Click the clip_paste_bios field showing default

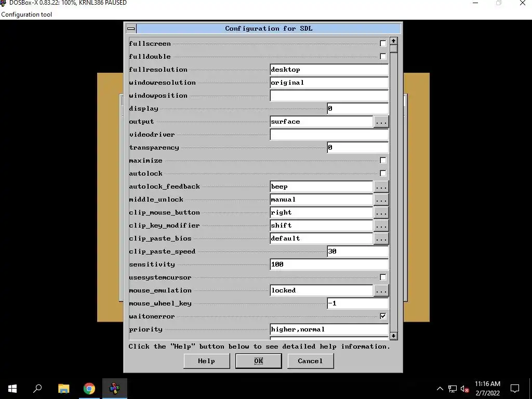pos(321,238)
